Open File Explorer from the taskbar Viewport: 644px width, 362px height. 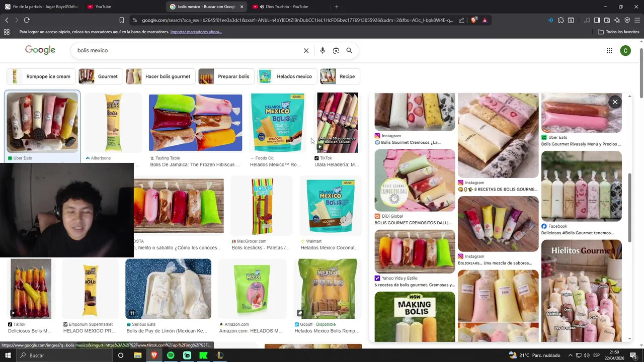coord(137,355)
